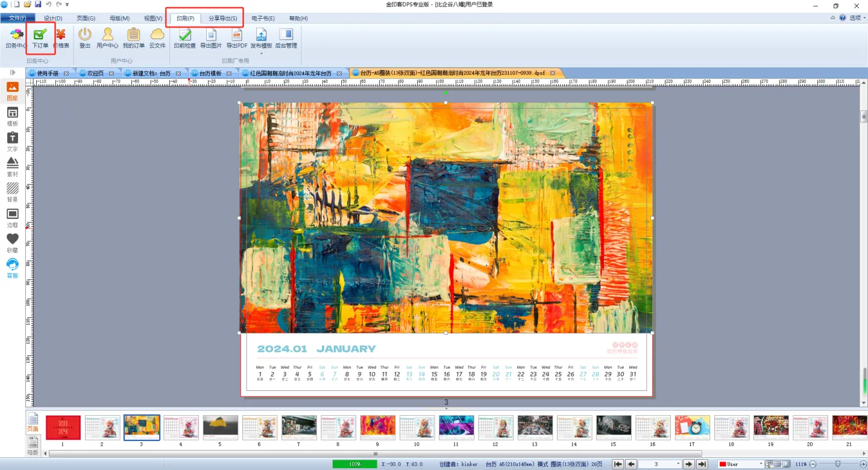
Task: Click the 100% green progress bar
Action: pos(356,464)
